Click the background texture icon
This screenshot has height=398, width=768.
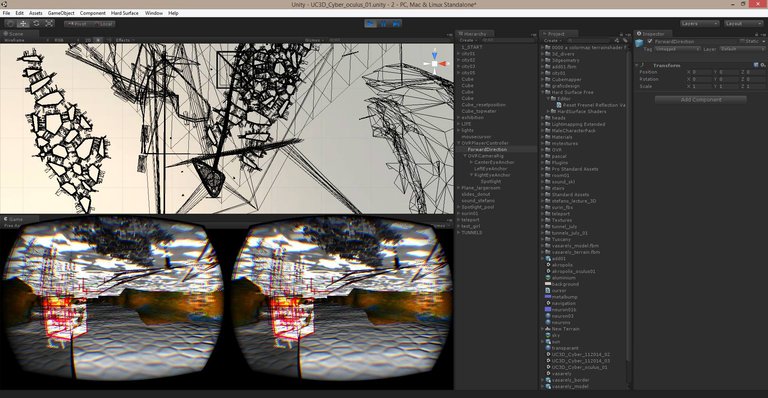pyautogui.click(x=548, y=284)
